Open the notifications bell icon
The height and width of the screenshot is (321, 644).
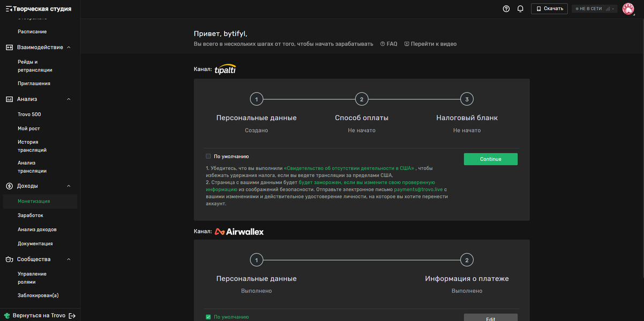pos(520,9)
